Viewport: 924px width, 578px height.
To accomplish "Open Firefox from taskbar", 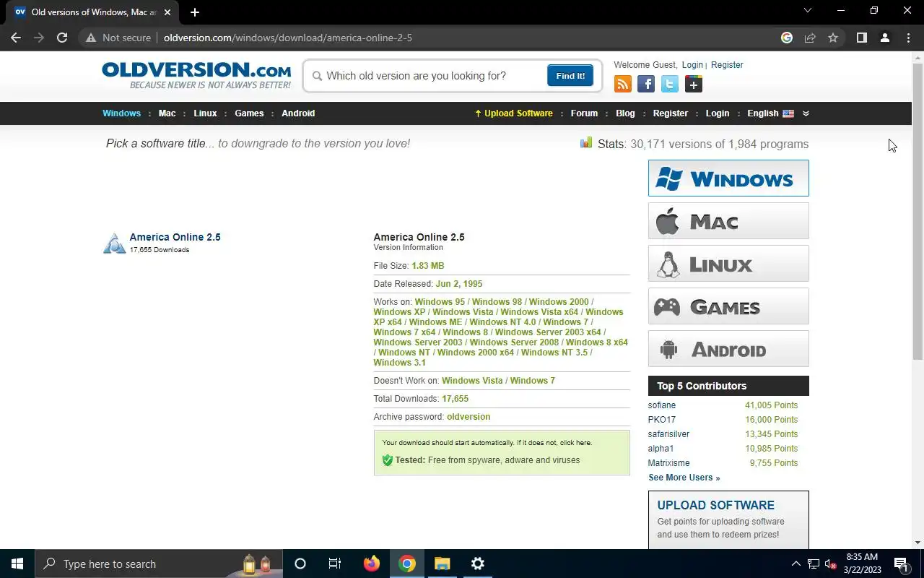I will tap(372, 564).
